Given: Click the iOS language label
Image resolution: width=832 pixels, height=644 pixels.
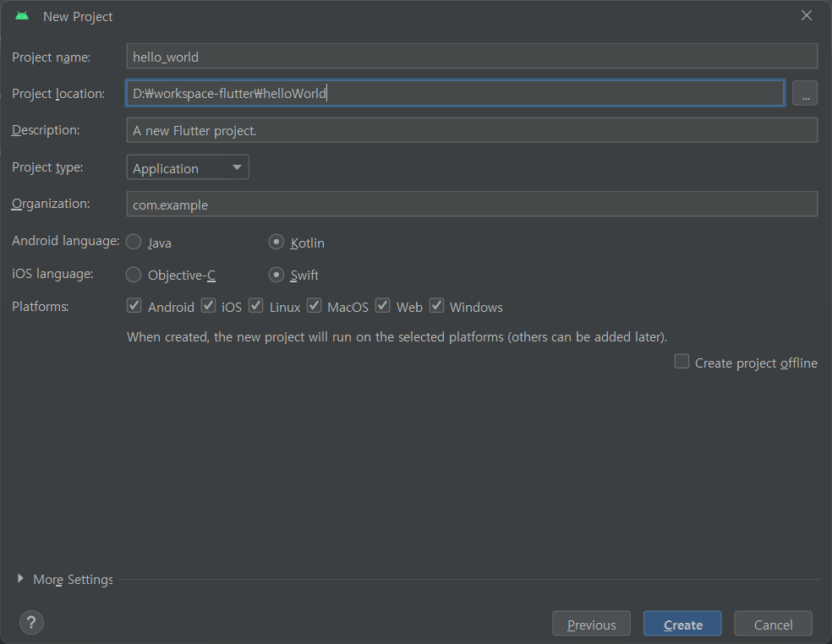Looking at the screenshot, I should click(52, 274).
